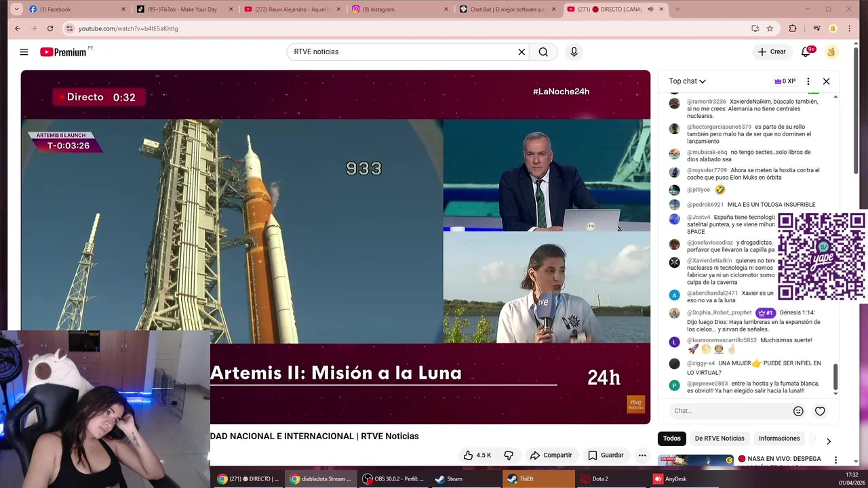This screenshot has height=488, width=868.
Task: Reload the YouTube page
Action: (x=50, y=28)
